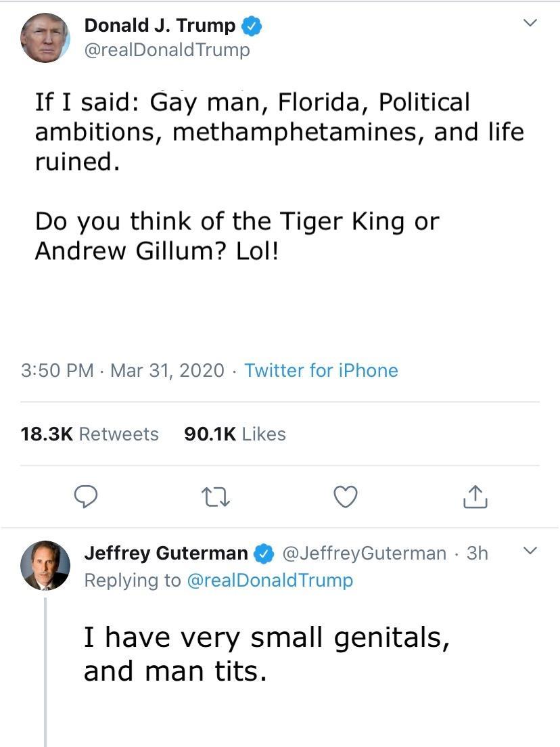The height and width of the screenshot is (747, 560).
Task: Click the Donald J. Trump display name
Action: point(160,26)
